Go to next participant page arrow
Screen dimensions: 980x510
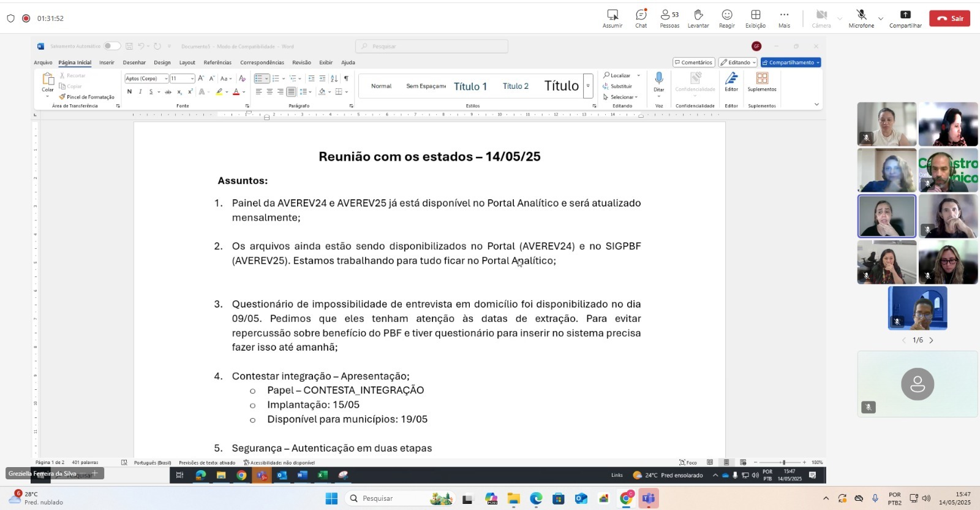pos(932,340)
